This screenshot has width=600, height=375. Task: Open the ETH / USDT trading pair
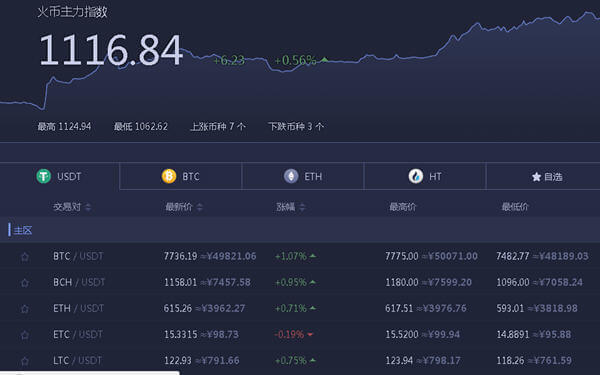click(78, 308)
